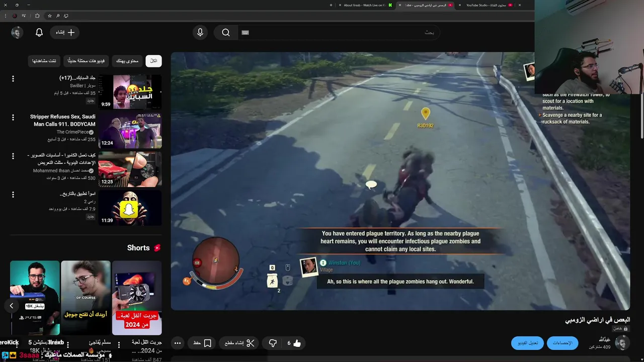Click the 'البعض في اراضي الزومبي' video title
This screenshot has height=362, width=644.
pyautogui.click(x=597, y=320)
